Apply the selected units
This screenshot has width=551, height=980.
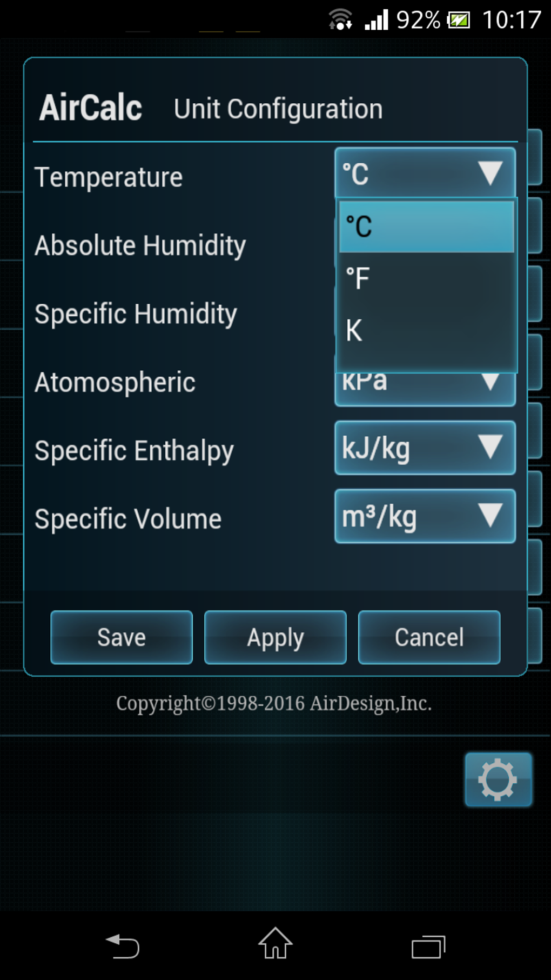(275, 637)
